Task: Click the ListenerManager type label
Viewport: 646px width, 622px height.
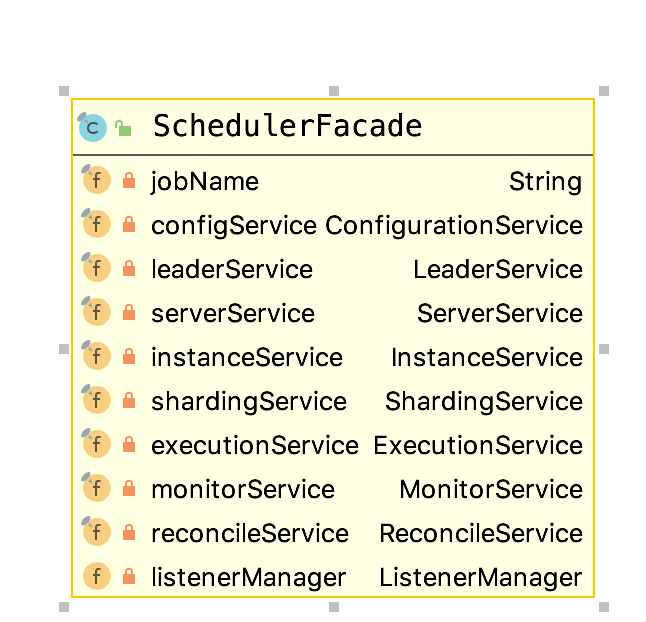Action: tap(480, 577)
